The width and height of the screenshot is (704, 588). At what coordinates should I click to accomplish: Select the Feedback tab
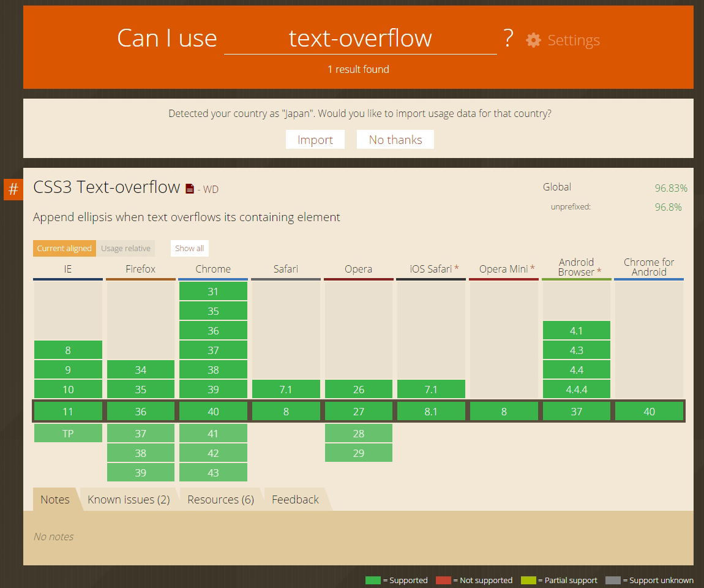coord(295,499)
